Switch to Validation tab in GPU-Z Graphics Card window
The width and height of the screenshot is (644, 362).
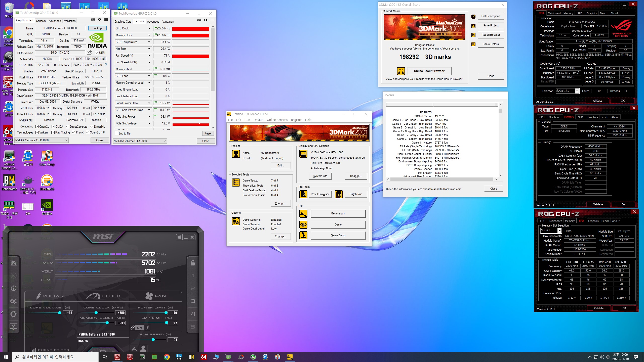pos(70,21)
